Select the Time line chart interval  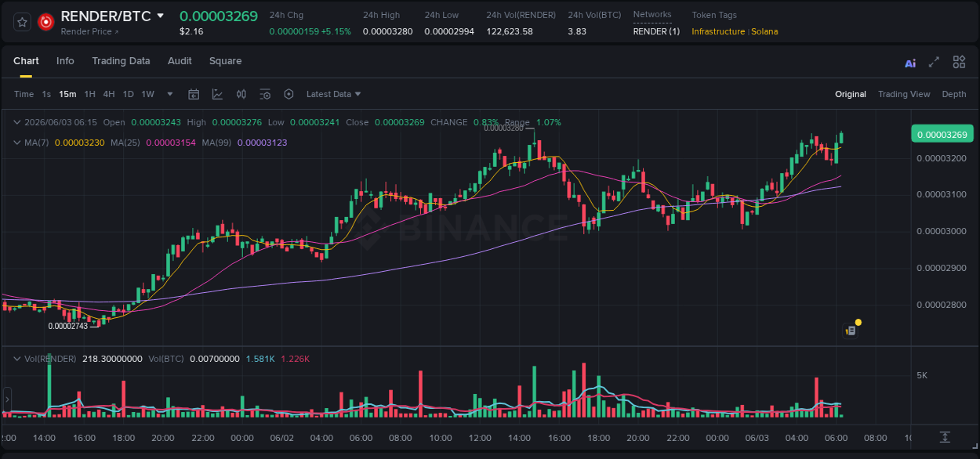tap(24, 94)
